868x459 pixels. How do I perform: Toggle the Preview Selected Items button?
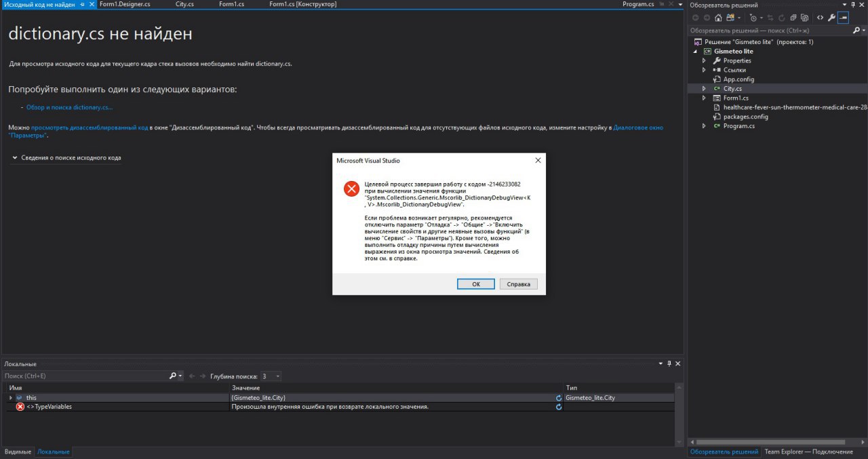(x=843, y=18)
